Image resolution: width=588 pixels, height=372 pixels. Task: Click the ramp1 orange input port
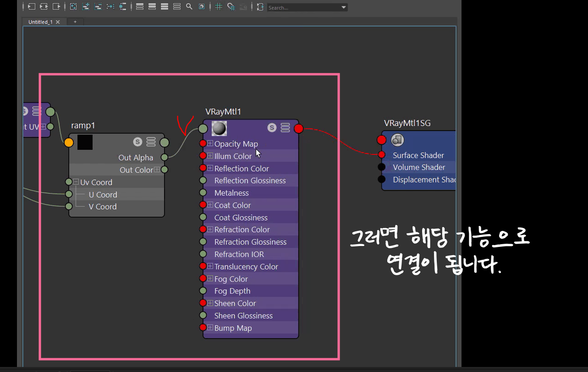tap(69, 142)
